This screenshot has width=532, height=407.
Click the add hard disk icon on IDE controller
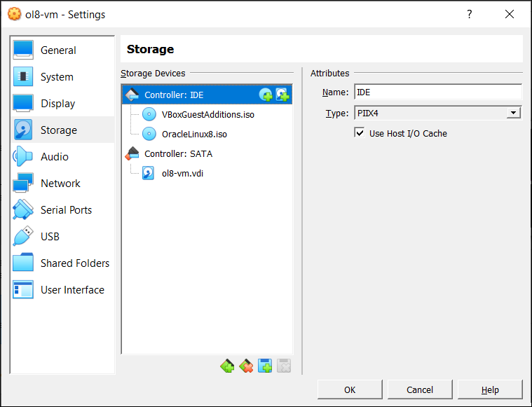click(x=282, y=95)
